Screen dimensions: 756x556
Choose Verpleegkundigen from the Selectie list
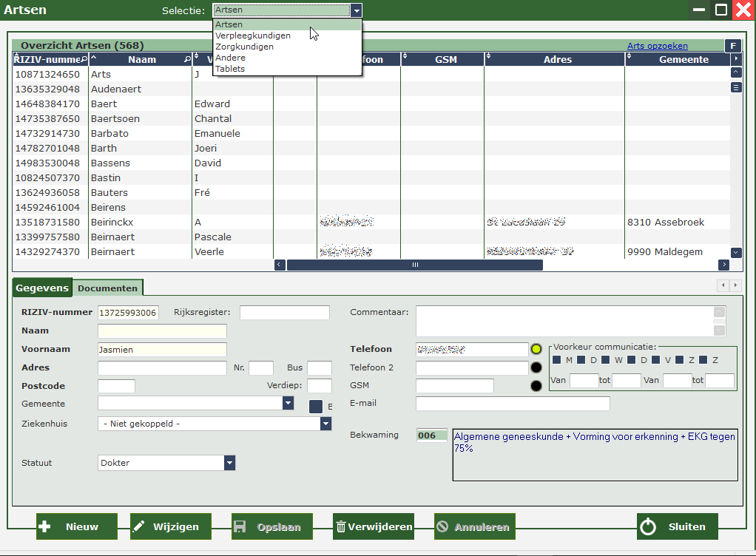(253, 35)
